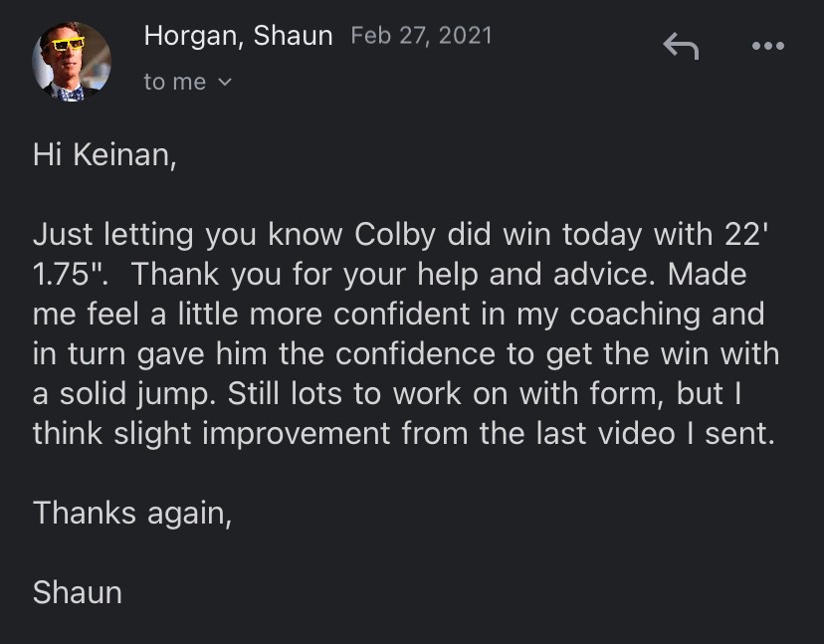Viewport: 824px width, 644px height.
Task: Click the 'Shaun' signature at the bottom
Action: (78, 593)
